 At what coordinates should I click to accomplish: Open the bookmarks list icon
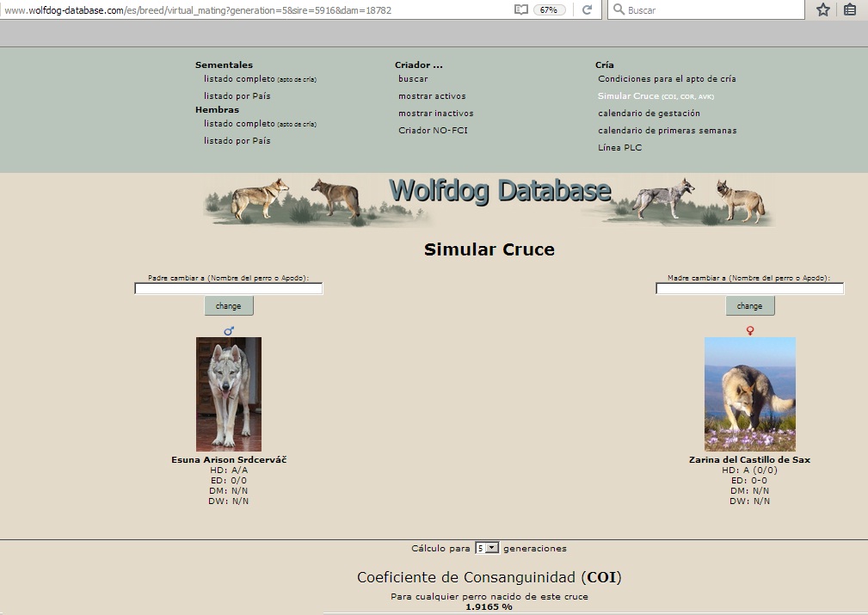[x=850, y=9]
